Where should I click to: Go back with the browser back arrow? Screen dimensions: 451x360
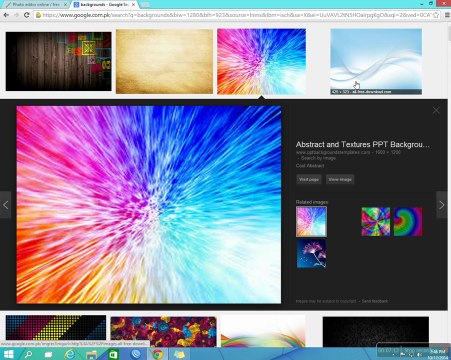[6, 15]
